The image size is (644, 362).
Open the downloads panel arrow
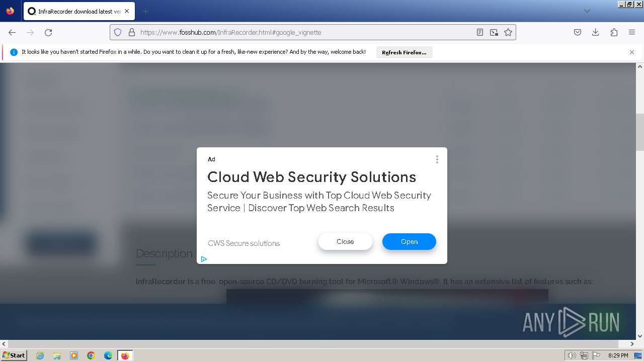(x=596, y=32)
